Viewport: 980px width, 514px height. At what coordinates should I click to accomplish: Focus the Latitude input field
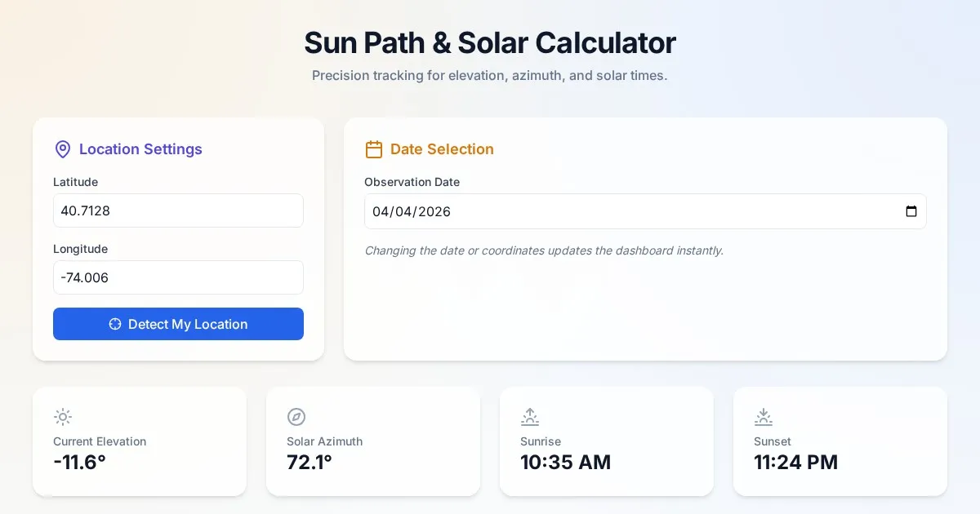(178, 210)
